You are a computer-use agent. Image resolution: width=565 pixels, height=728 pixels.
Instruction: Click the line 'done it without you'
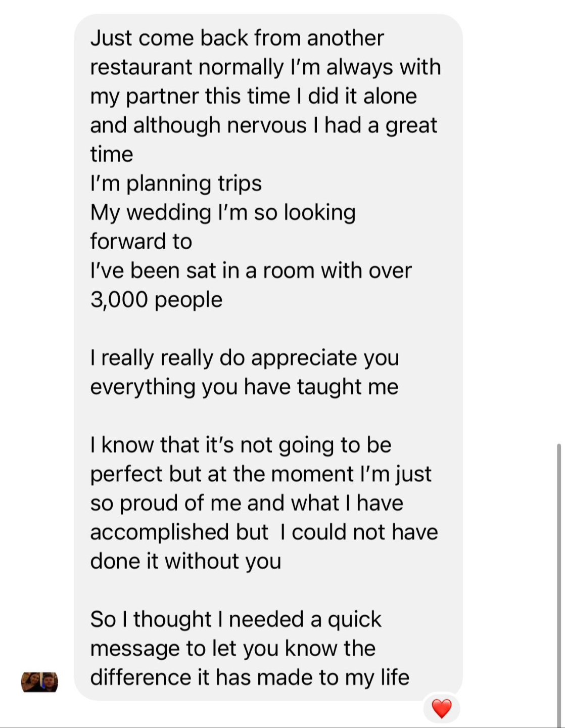click(x=185, y=561)
